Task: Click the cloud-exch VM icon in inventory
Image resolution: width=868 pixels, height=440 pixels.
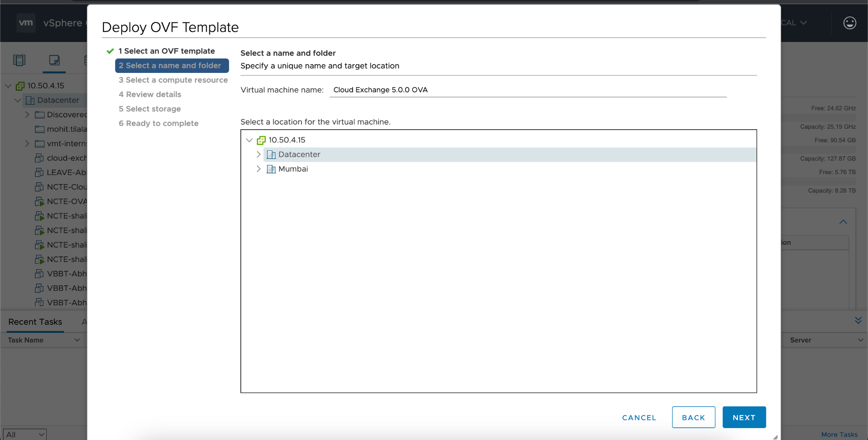Action: [39, 158]
